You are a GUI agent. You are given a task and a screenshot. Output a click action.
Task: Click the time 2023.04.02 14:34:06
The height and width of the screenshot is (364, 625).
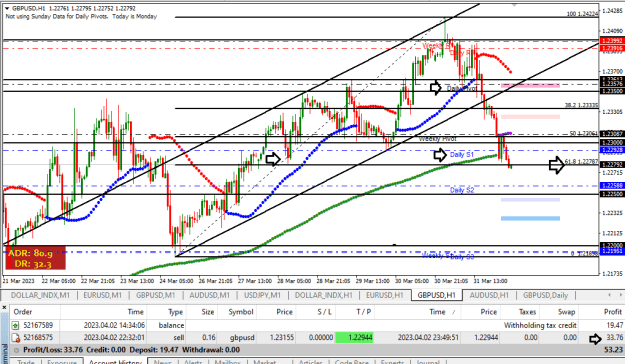pyautogui.click(x=114, y=326)
